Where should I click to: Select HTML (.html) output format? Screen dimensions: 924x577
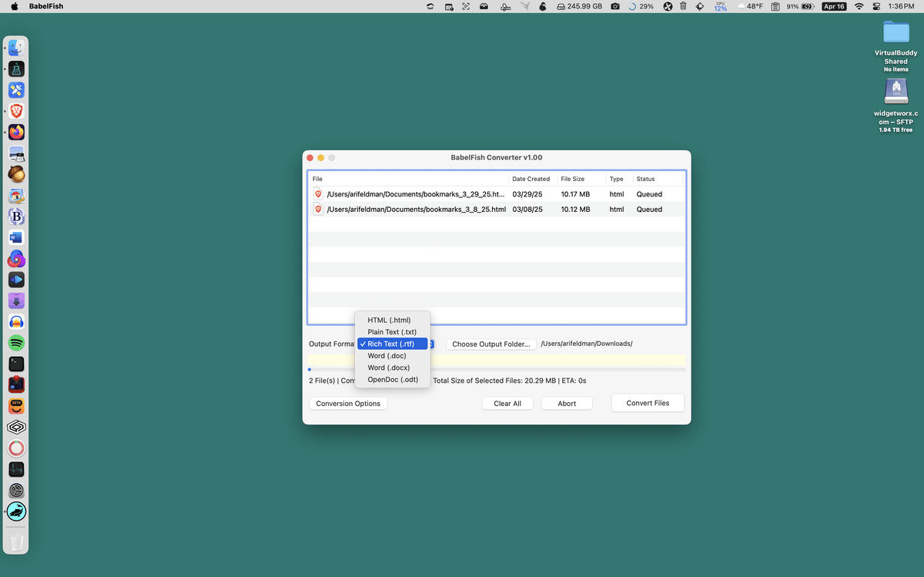coord(389,320)
